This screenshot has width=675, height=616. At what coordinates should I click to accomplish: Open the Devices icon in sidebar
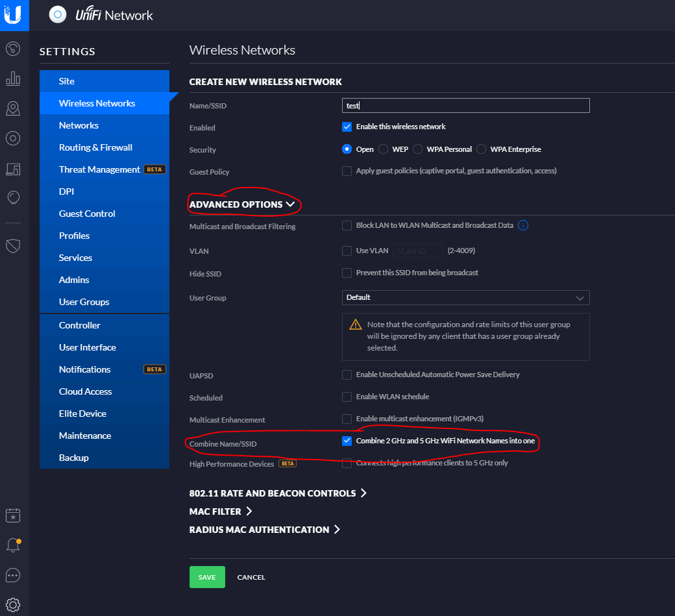(13, 138)
